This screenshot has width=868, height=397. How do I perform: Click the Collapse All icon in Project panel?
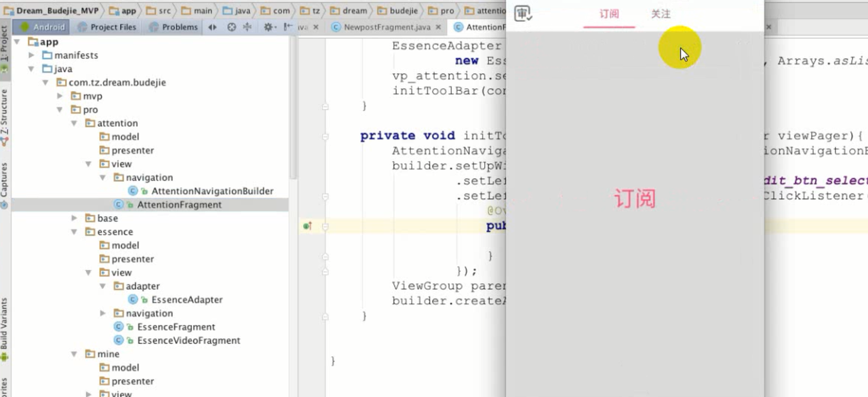[x=247, y=27]
